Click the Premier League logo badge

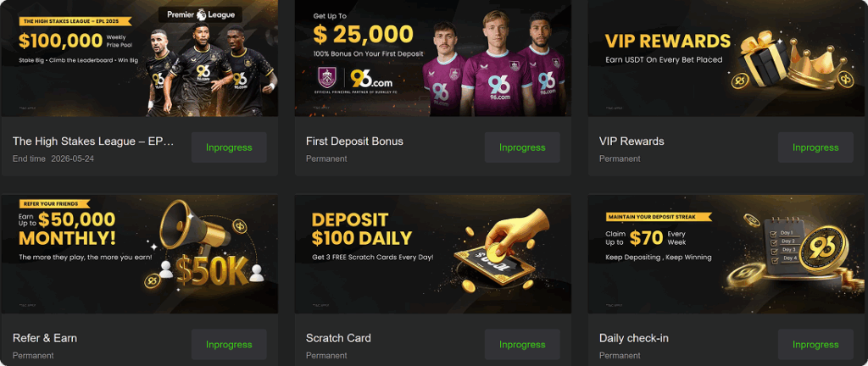[x=200, y=15]
